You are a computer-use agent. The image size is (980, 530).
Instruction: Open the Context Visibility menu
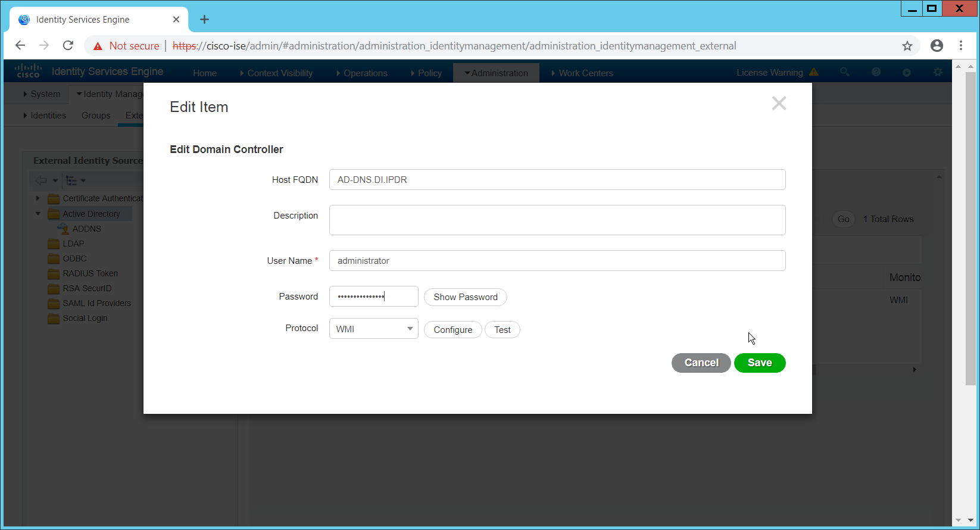point(279,73)
